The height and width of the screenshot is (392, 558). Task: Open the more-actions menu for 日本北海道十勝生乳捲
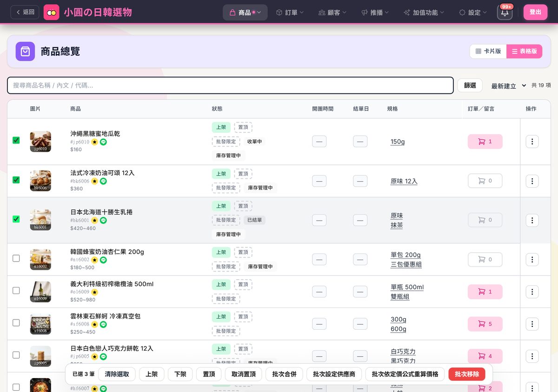532,220
